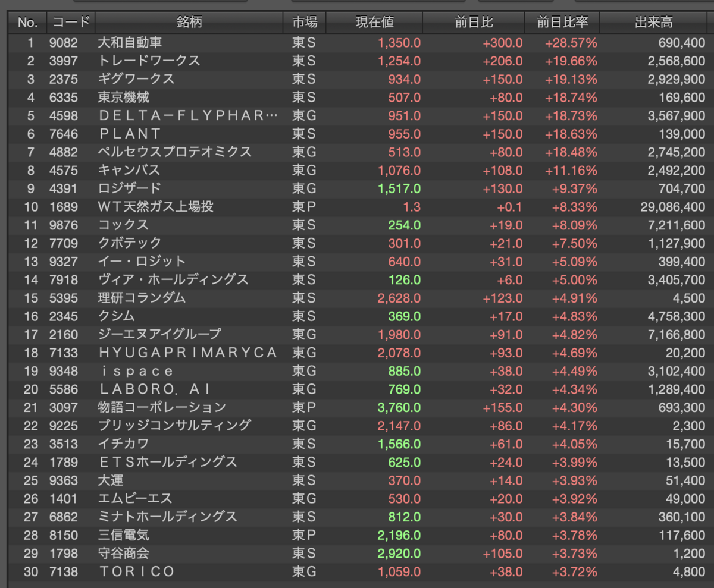Image resolution: width=714 pixels, height=588 pixels.
Task: Click stock code 3997
Action: [65, 61]
